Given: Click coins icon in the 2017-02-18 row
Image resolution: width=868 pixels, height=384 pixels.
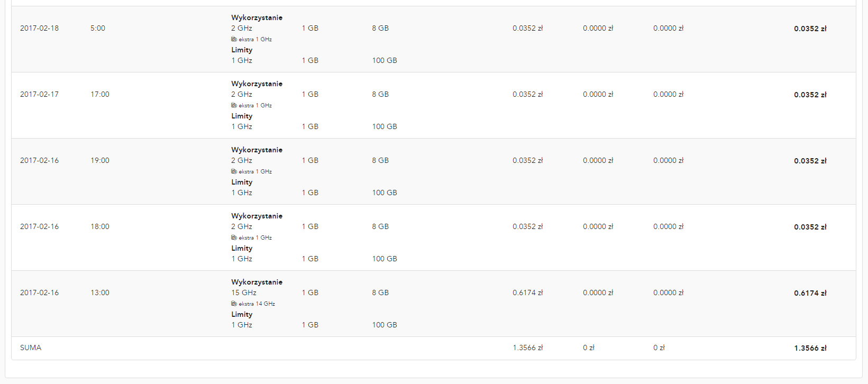Looking at the screenshot, I should [x=234, y=39].
